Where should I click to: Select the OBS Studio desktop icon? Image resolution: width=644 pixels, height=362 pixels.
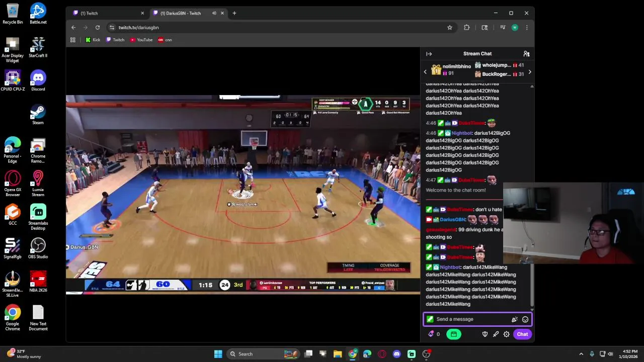tap(38, 248)
